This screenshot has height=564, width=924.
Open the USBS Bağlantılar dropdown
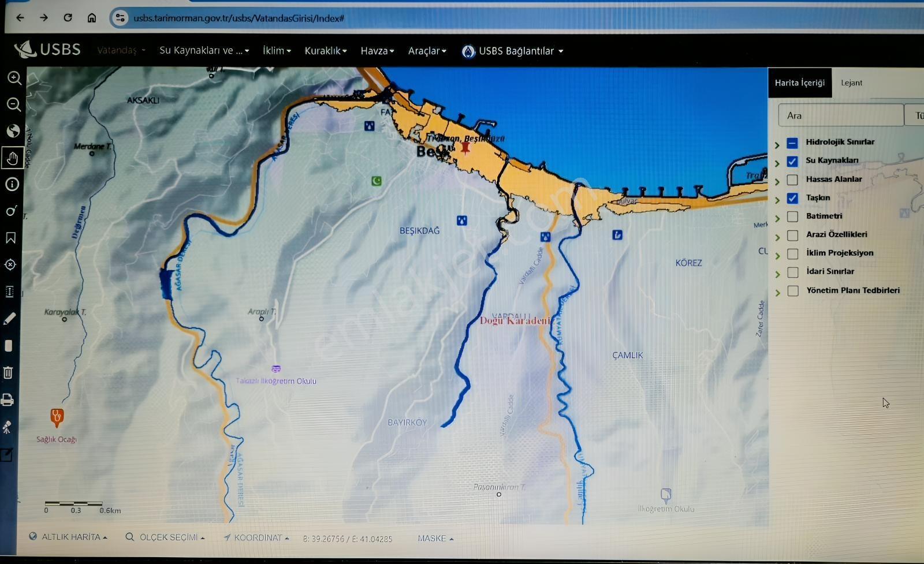click(x=512, y=51)
